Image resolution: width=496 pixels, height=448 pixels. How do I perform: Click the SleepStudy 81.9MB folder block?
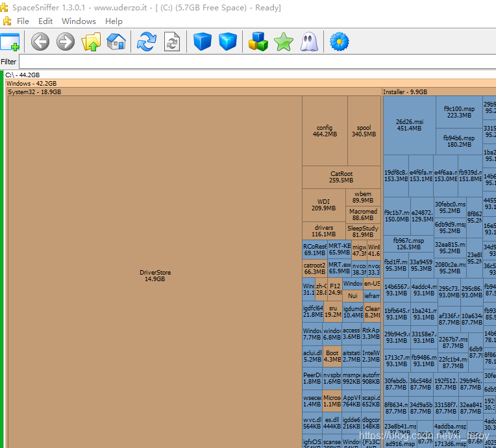(x=363, y=231)
